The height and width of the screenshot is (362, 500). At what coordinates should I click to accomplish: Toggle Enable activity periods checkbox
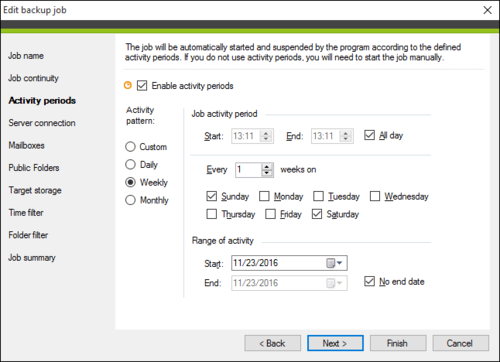142,86
